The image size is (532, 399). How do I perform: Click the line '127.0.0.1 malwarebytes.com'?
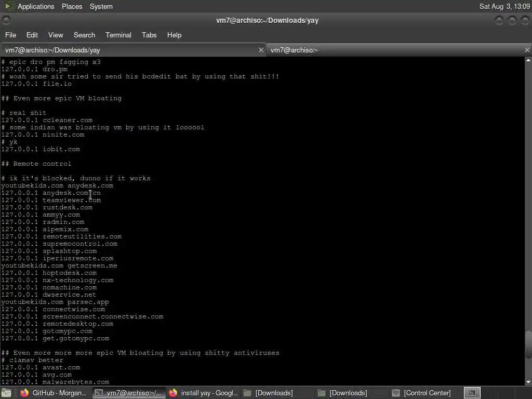point(55,382)
